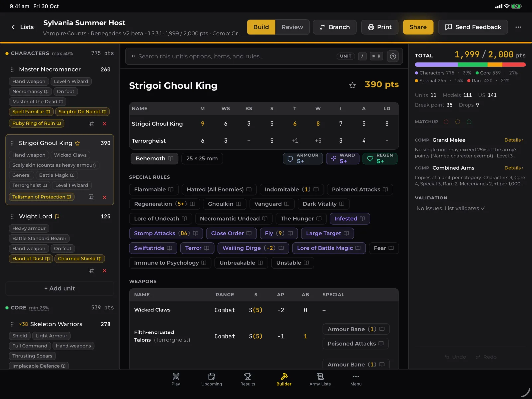
Task: Open the Infested rule description
Action: click(350, 219)
